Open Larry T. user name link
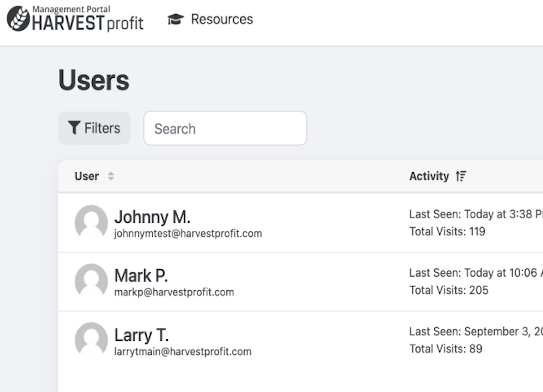The image size is (543, 392). click(x=141, y=335)
